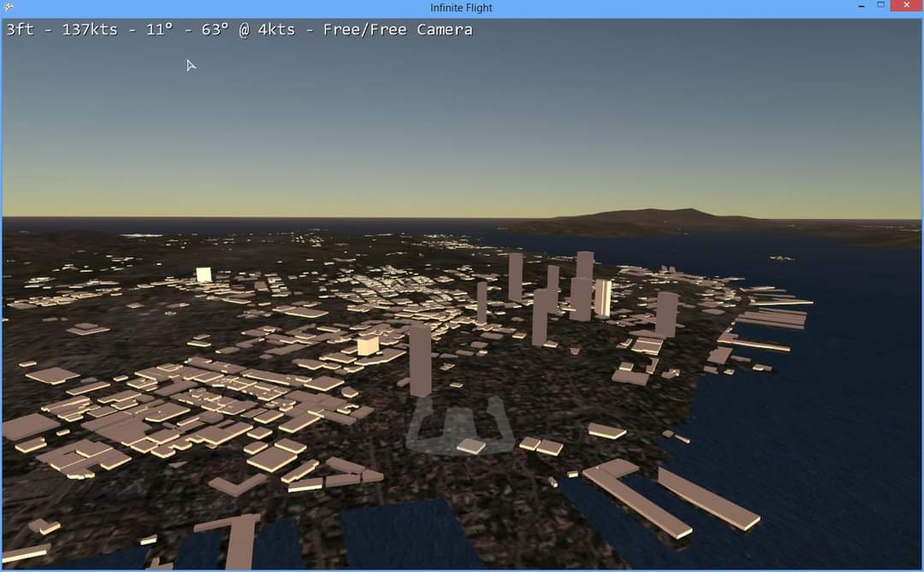The height and width of the screenshot is (572, 924).
Task: Click the Infinite Flight app icon in title bar
Action: coord(9,7)
